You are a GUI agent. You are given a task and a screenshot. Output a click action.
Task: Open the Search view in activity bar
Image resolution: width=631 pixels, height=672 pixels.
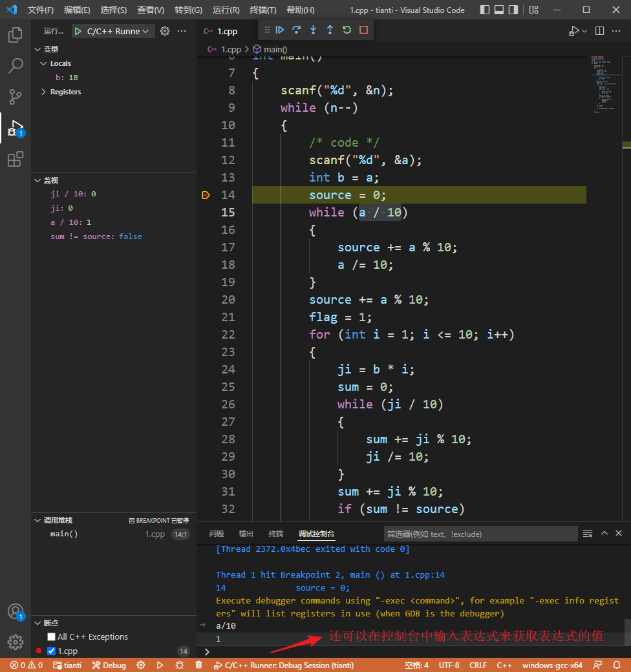(x=16, y=65)
